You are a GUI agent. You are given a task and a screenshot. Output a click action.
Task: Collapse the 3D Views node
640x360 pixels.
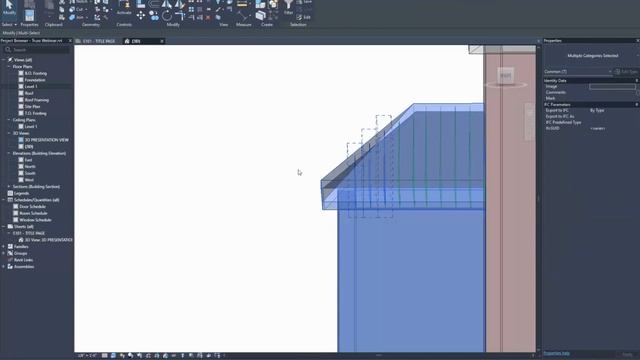coord(9,133)
